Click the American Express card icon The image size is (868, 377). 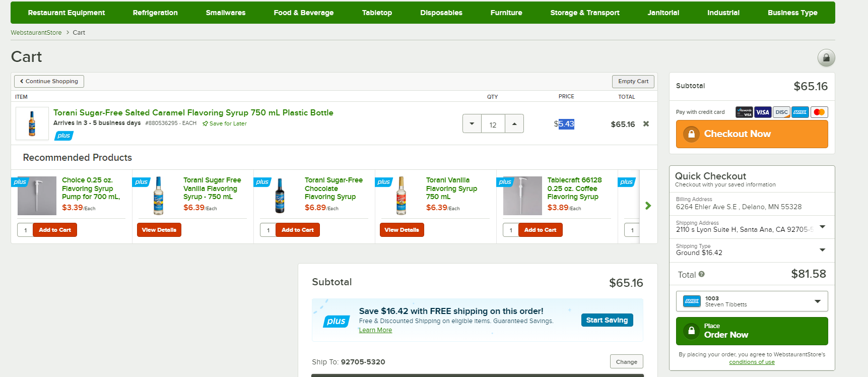[800, 112]
